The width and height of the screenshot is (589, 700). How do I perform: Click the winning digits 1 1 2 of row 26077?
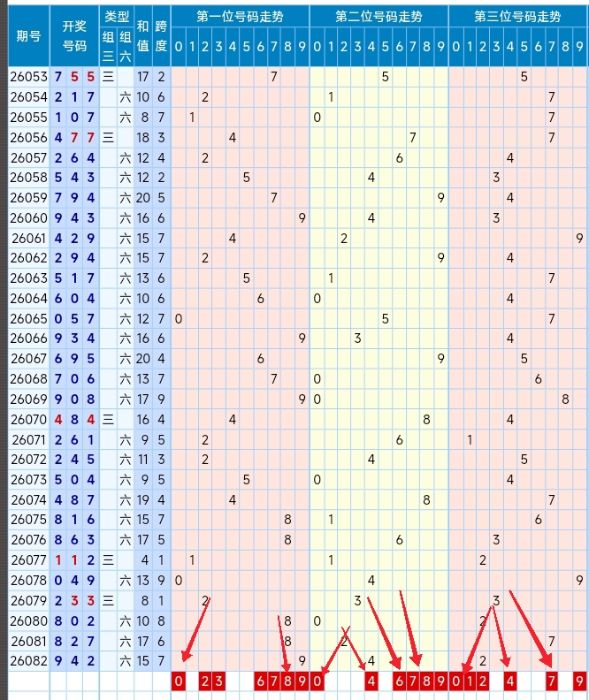click(x=74, y=560)
